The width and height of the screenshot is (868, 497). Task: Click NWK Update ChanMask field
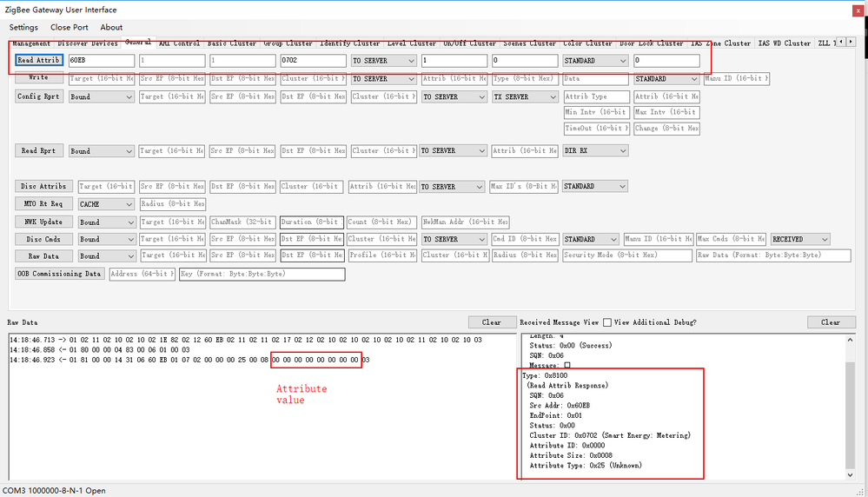tap(242, 222)
